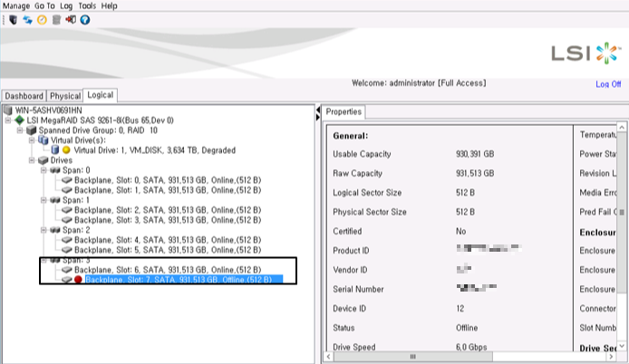
Task: Click the Slot: 4 disk drive icon
Action: tap(66, 240)
